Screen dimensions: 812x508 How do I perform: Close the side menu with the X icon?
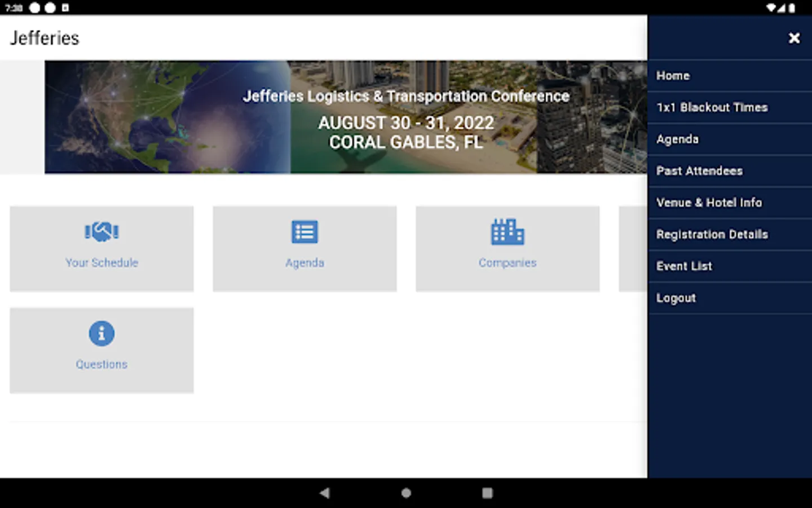click(x=794, y=38)
